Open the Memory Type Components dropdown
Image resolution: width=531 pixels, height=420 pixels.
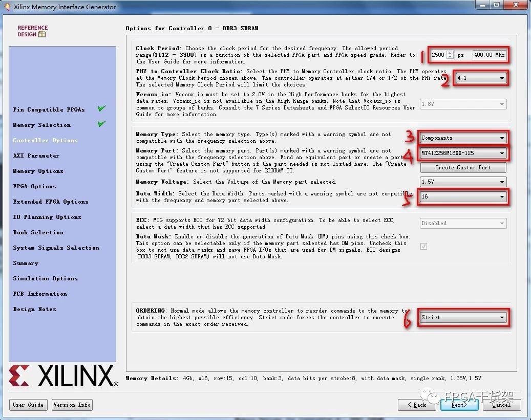point(463,138)
